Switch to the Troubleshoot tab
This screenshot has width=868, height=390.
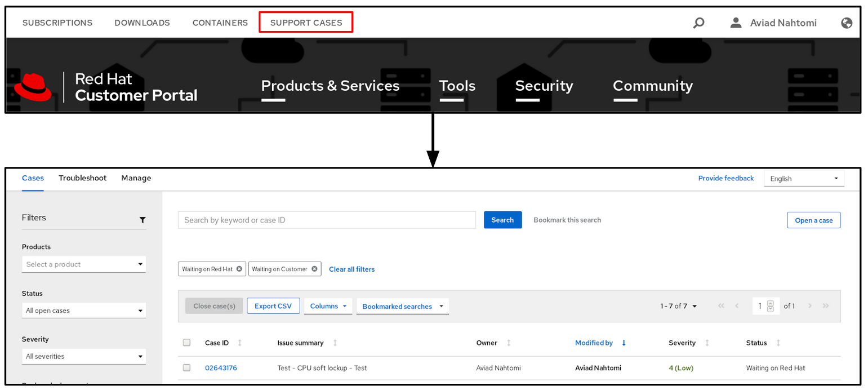(82, 178)
